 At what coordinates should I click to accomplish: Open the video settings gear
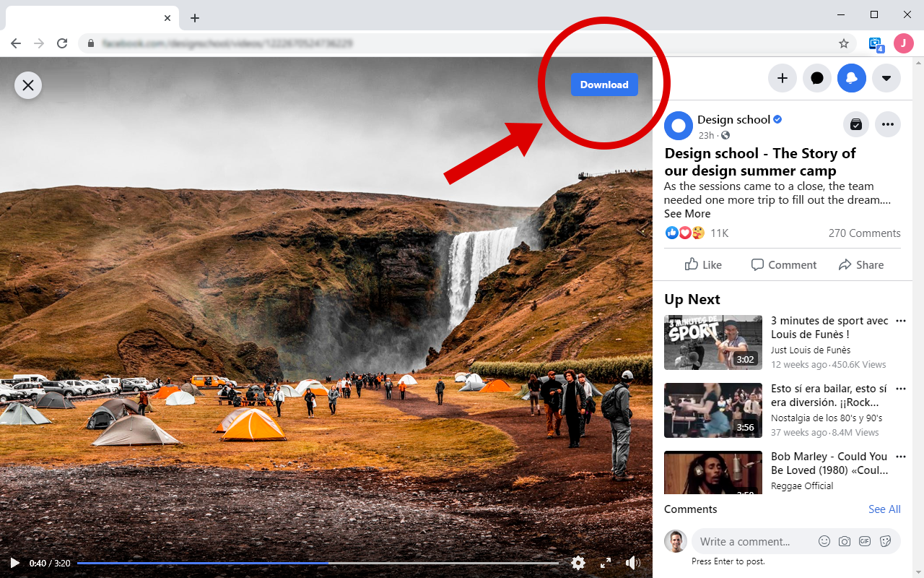[x=578, y=562]
